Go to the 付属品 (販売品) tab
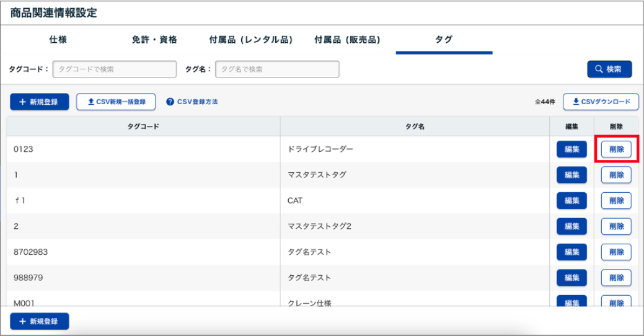The image size is (644, 336). coord(347,40)
